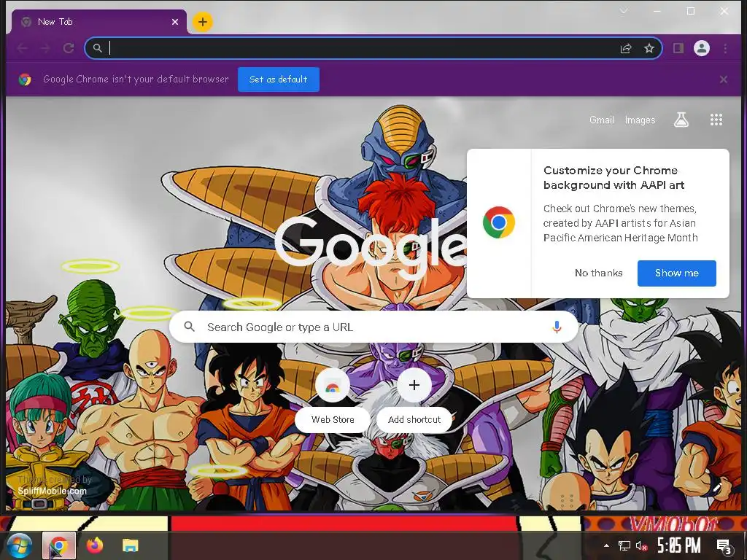This screenshot has width=747, height=560.
Task: Click the 5:05 PM clock
Action: [x=678, y=545]
